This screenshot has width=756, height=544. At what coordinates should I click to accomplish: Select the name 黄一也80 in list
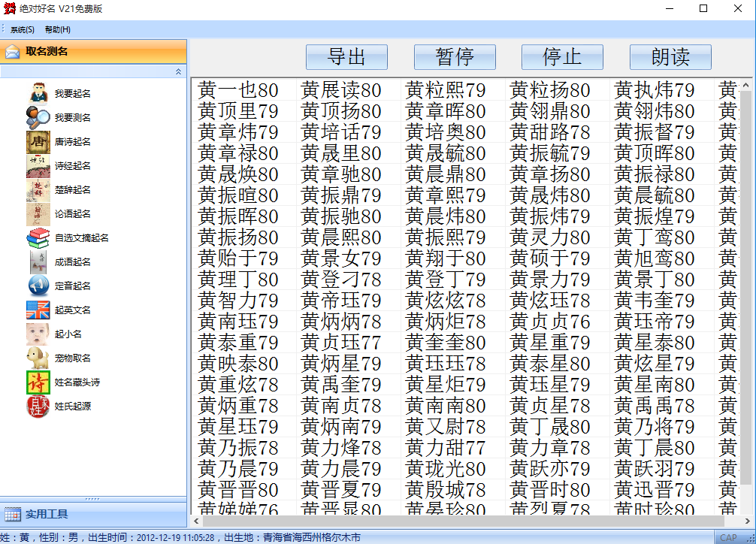coord(238,91)
